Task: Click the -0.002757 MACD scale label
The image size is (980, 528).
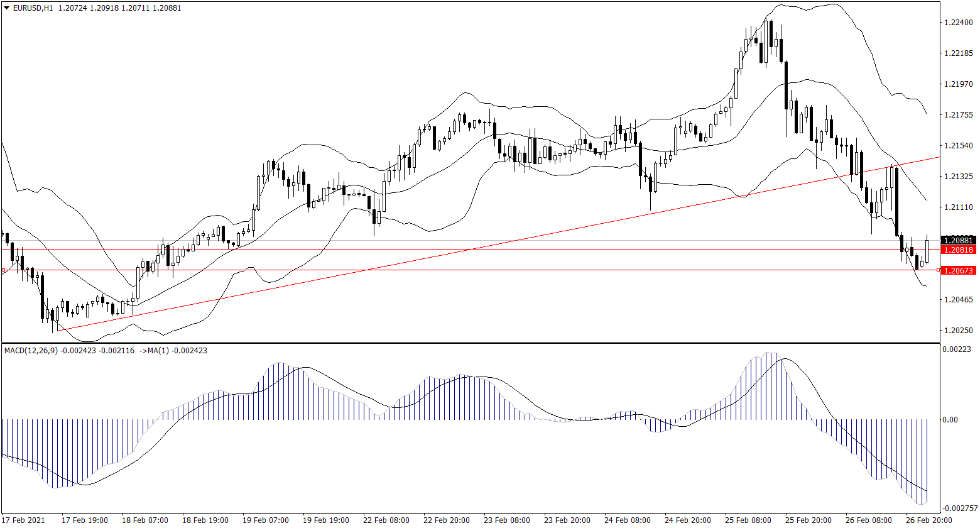Action: pyautogui.click(x=959, y=508)
